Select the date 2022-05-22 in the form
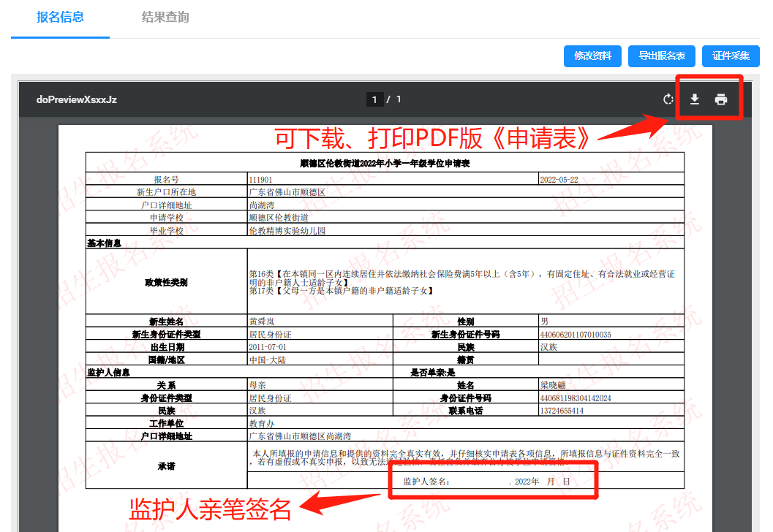Viewport: 773px width, 532px height. point(559,179)
